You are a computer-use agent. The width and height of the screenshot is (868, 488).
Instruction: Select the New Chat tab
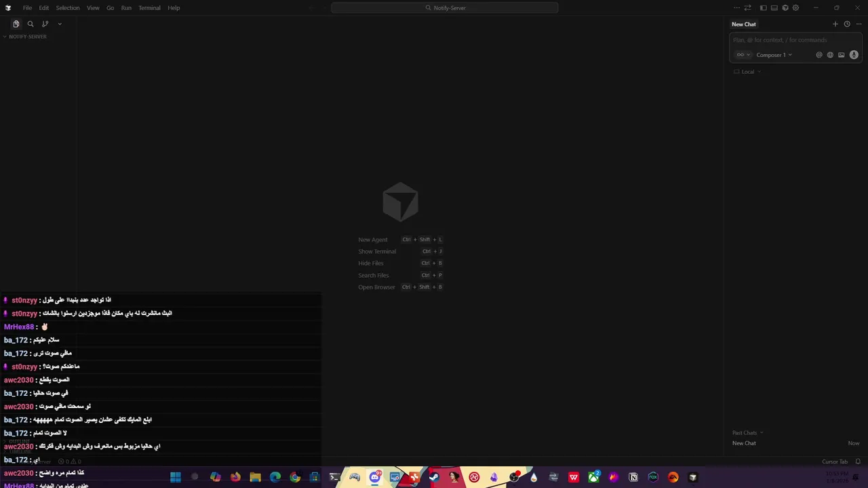click(744, 24)
